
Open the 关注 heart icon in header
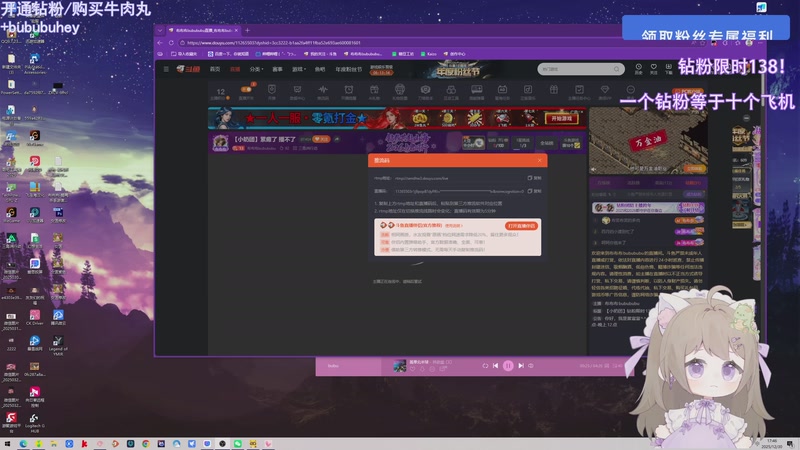coord(654,68)
